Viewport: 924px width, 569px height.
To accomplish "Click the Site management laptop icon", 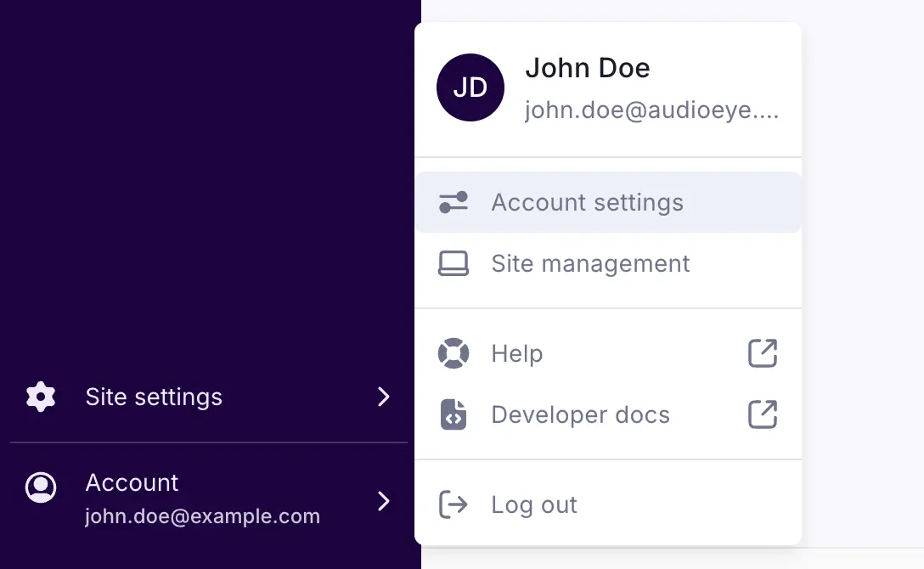I will pyautogui.click(x=454, y=263).
